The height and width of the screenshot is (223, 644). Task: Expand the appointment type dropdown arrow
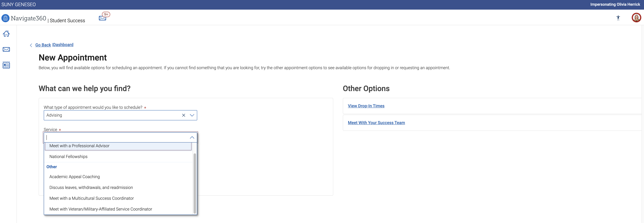pyautogui.click(x=192, y=115)
